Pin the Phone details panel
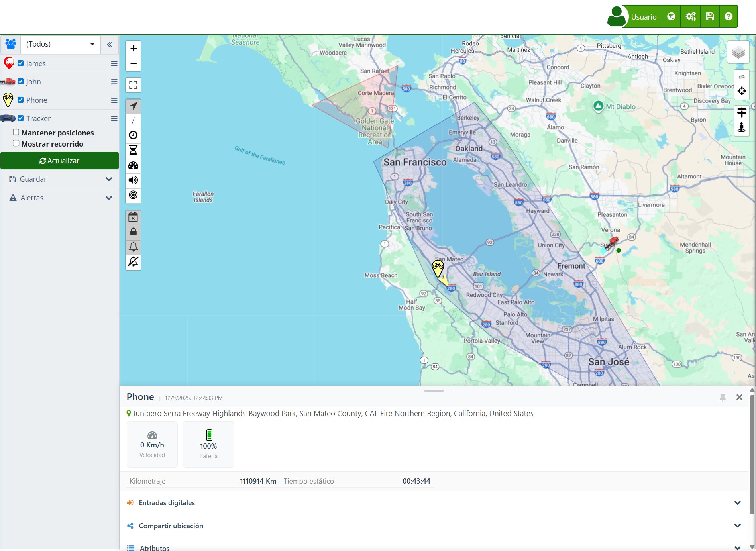Image resolution: width=756 pixels, height=551 pixels. tap(723, 397)
